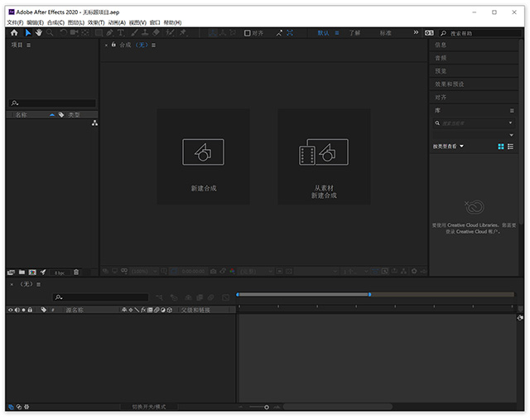Screen dimensions: 530x420
Task: Switch to the 标准 workspace tab
Action: pos(386,33)
